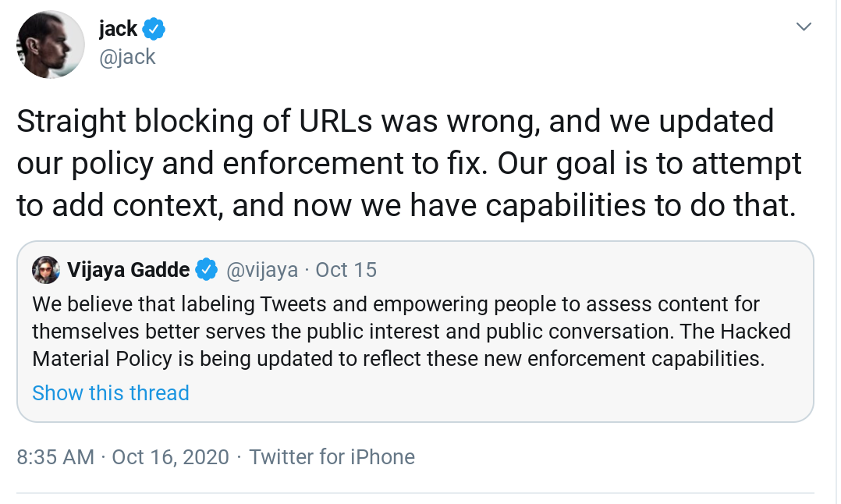Open the tweet options chevron menu
The image size is (841, 504).
(804, 27)
